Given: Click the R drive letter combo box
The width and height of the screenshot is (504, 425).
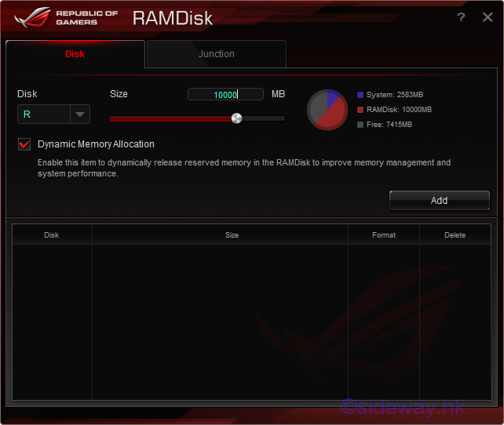Looking at the screenshot, I should 53,114.
